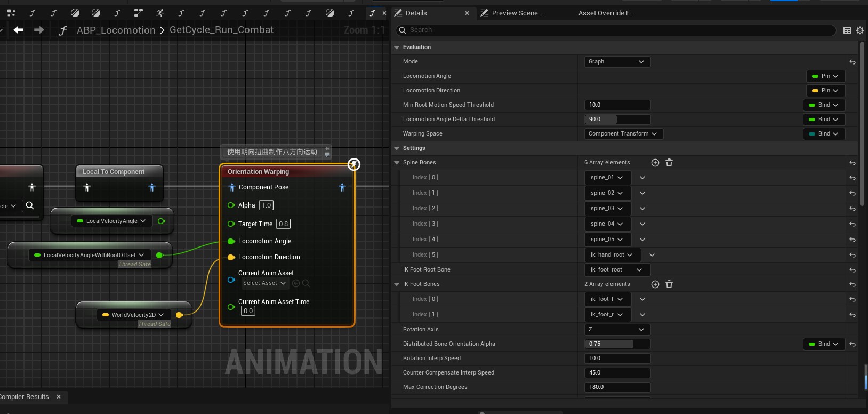Click the Current Anim Asset Time pin
Viewport: 868px width, 414px height.
pos(231,307)
